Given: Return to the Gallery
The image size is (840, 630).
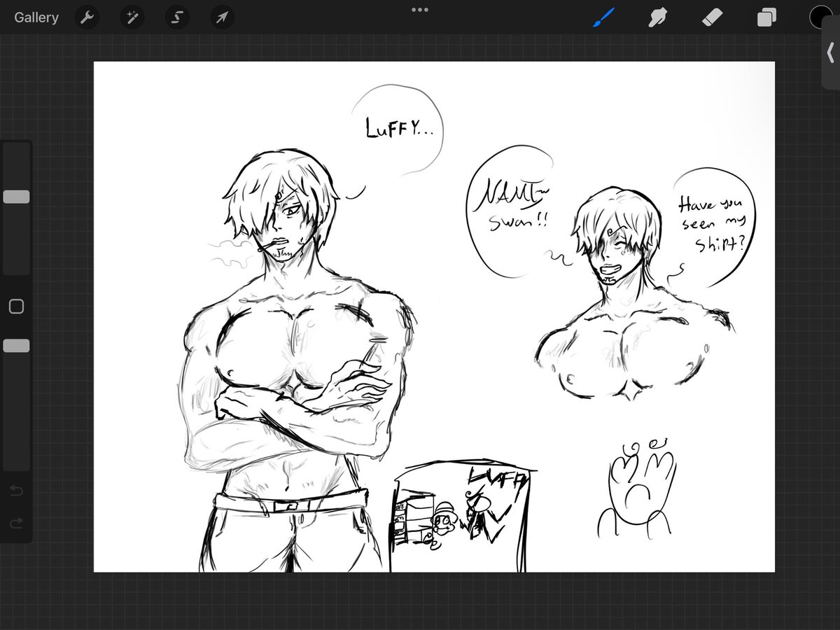Looking at the screenshot, I should pos(36,17).
